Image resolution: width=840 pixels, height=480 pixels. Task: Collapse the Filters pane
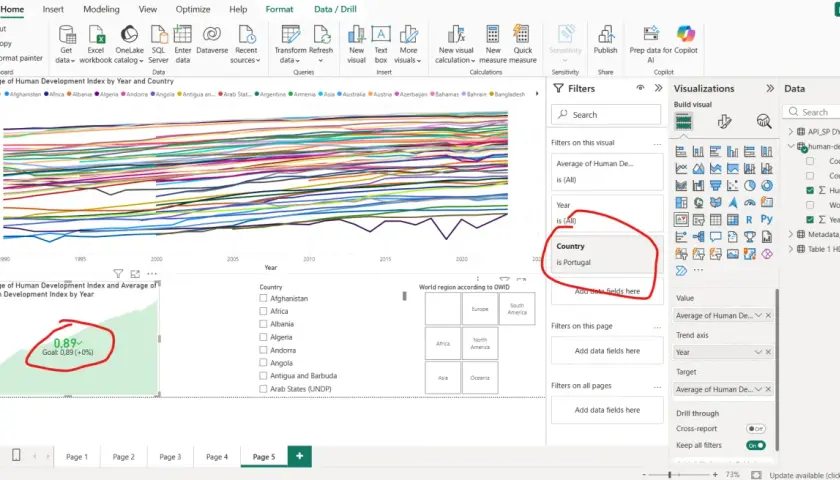[658, 88]
